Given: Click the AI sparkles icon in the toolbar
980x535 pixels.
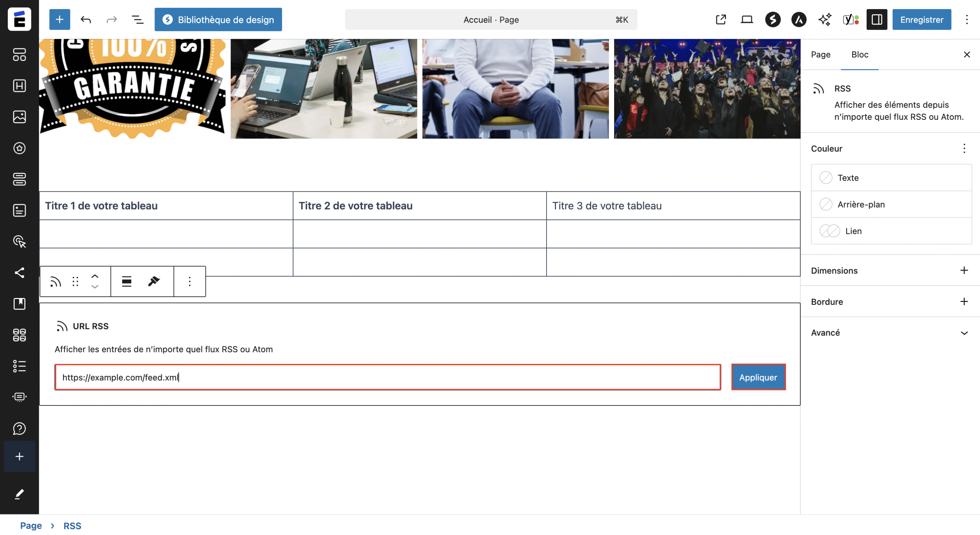Looking at the screenshot, I should [825, 19].
